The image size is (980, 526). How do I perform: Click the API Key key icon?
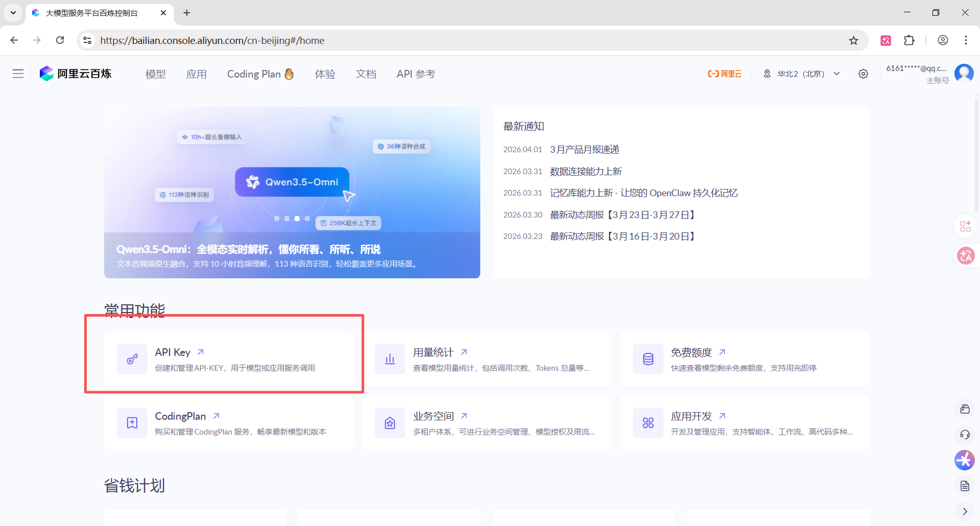132,359
